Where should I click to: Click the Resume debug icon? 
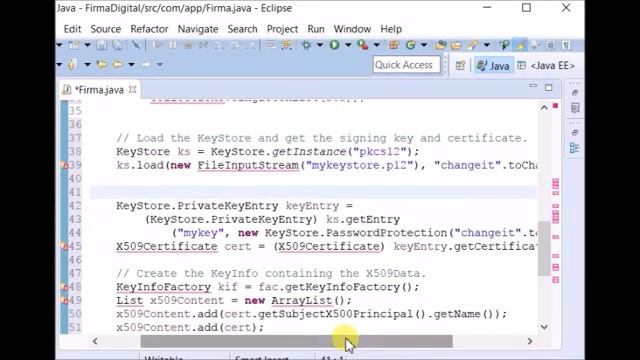coord(157,45)
